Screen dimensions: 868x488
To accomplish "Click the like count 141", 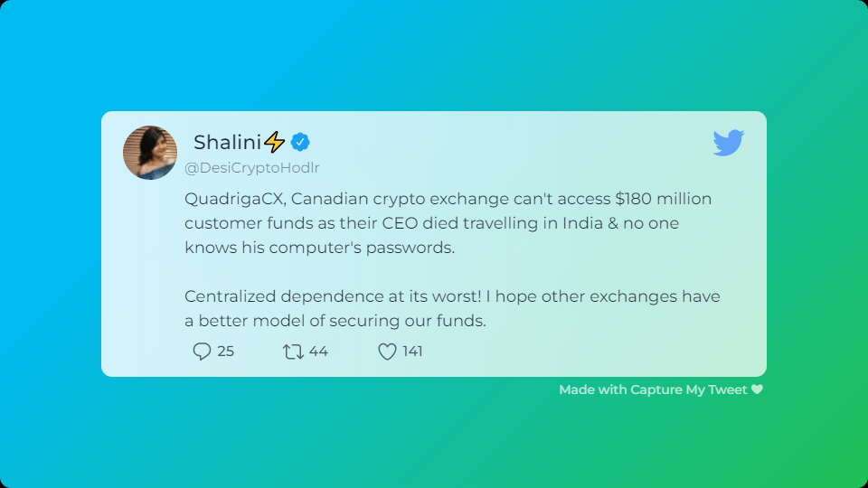I will pos(412,352).
